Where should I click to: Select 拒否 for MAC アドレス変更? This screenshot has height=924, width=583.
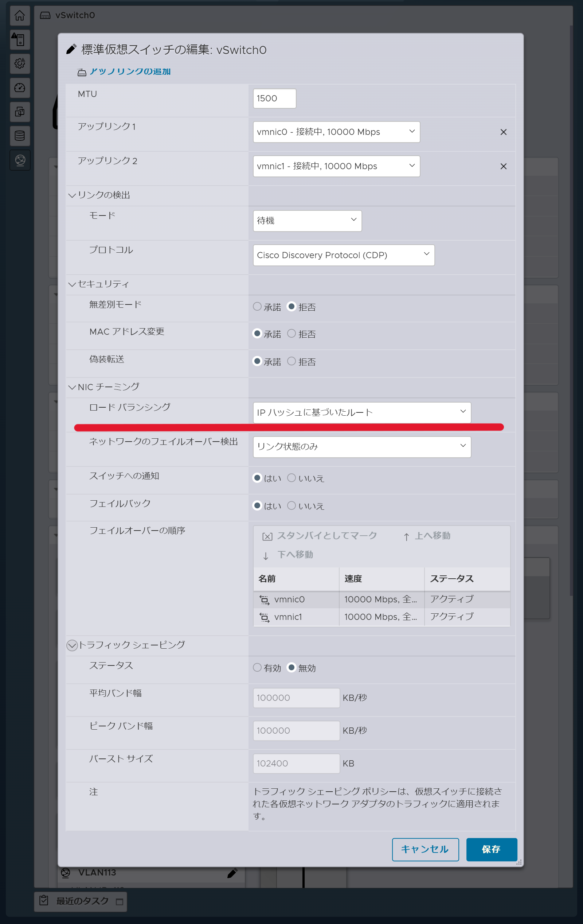click(x=291, y=333)
